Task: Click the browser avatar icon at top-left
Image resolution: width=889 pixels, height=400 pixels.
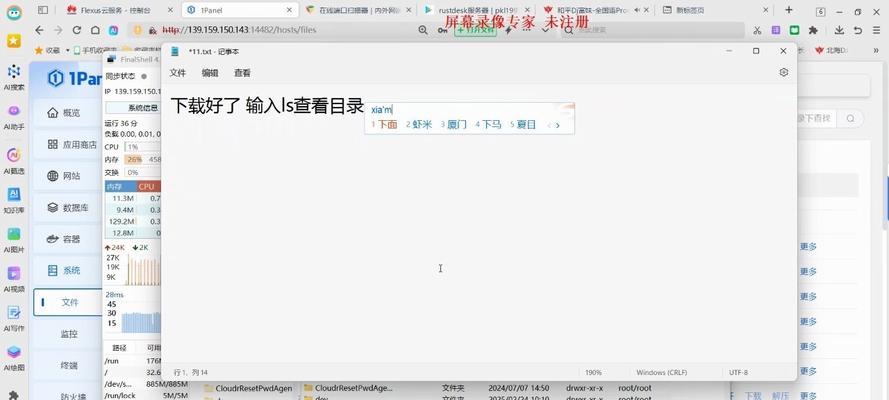Action: pyautogui.click(x=14, y=12)
